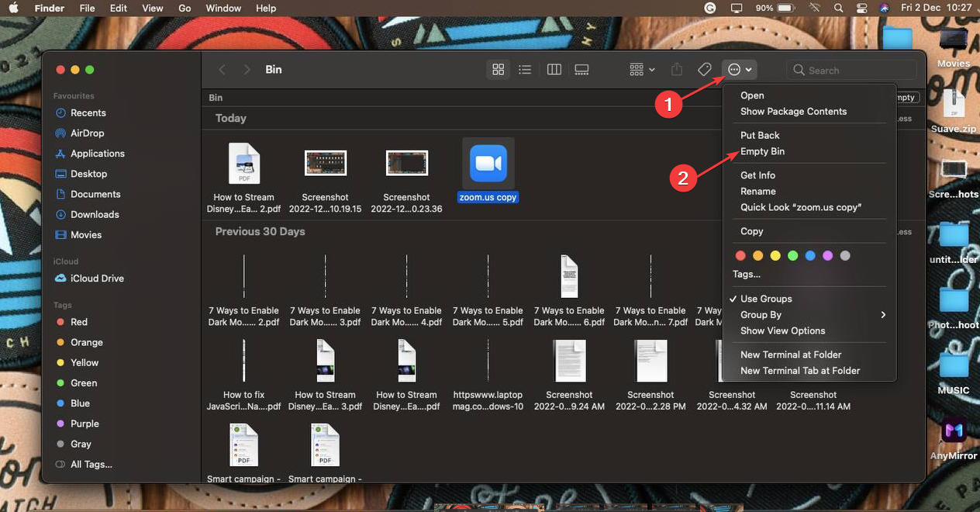This screenshot has width=980, height=512.
Task: Switch to gallery view
Action: pyautogui.click(x=581, y=69)
